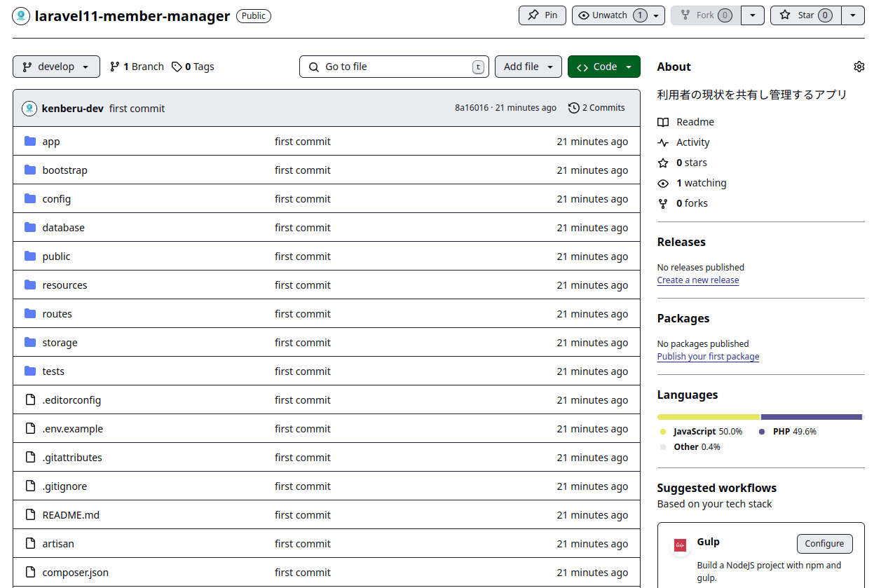Click the public folder icon
The width and height of the screenshot is (881, 588).
pyautogui.click(x=30, y=256)
